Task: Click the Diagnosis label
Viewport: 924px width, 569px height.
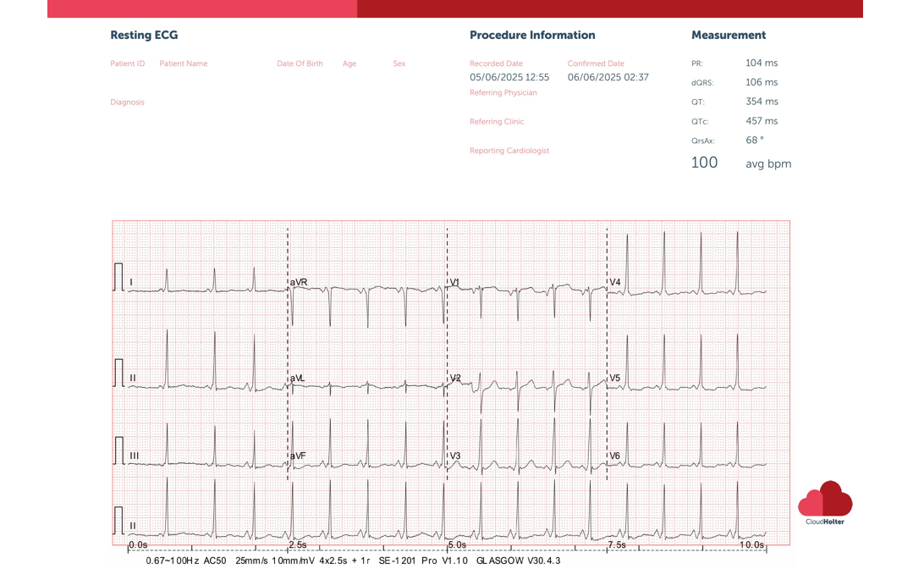Action: tap(127, 102)
